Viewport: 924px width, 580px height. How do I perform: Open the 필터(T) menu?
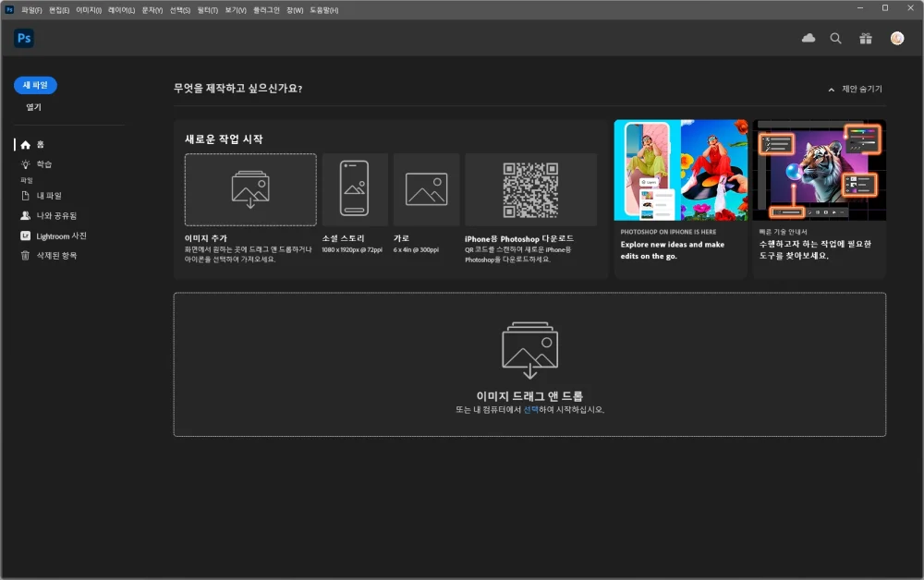click(x=208, y=10)
